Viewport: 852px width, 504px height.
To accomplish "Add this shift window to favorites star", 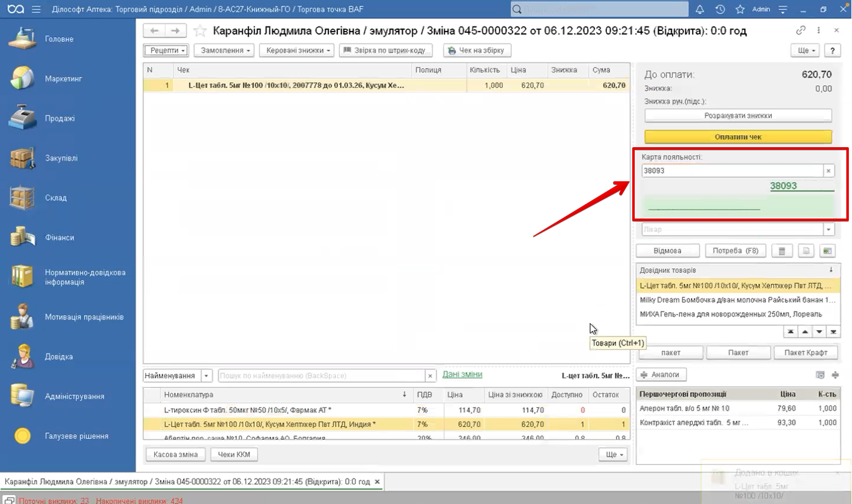I will click(200, 31).
